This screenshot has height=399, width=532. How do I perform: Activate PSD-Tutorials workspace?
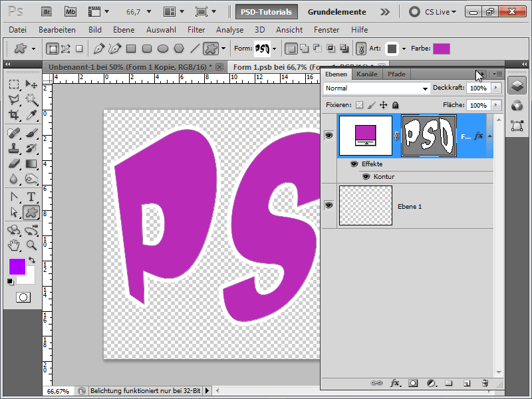pos(267,12)
